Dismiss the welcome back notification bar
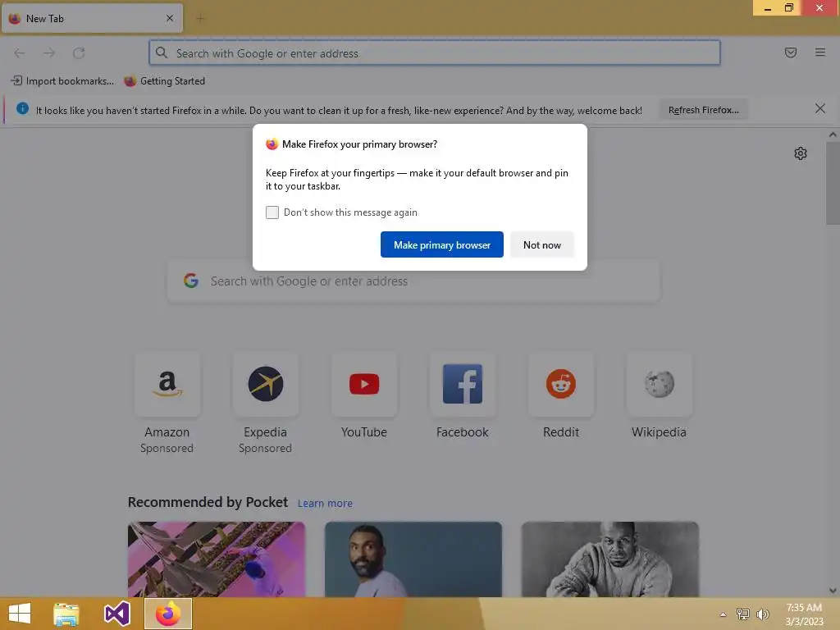This screenshot has width=840, height=630. [x=819, y=109]
